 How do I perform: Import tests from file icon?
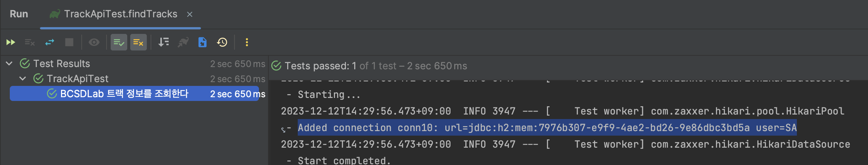(x=203, y=42)
